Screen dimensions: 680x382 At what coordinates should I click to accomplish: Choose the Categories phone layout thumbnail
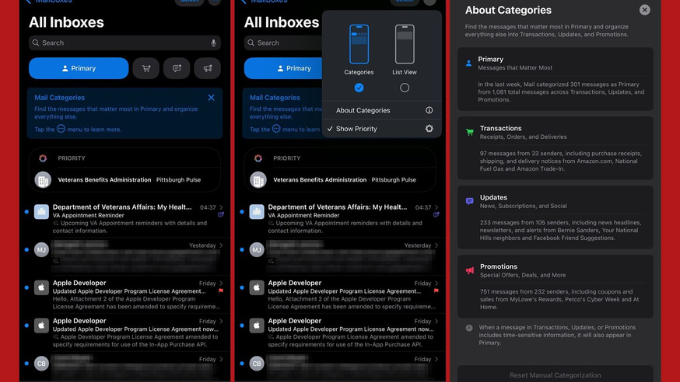point(359,44)
